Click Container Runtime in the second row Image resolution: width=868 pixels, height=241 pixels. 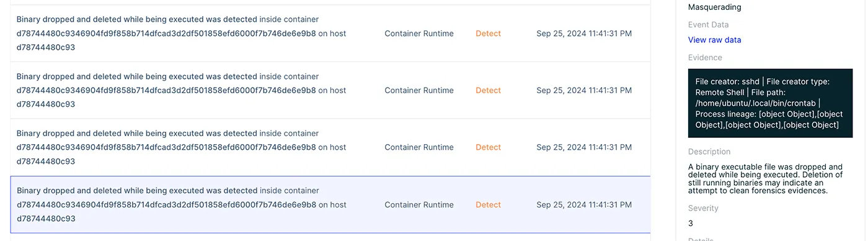[x=419, y=90]
